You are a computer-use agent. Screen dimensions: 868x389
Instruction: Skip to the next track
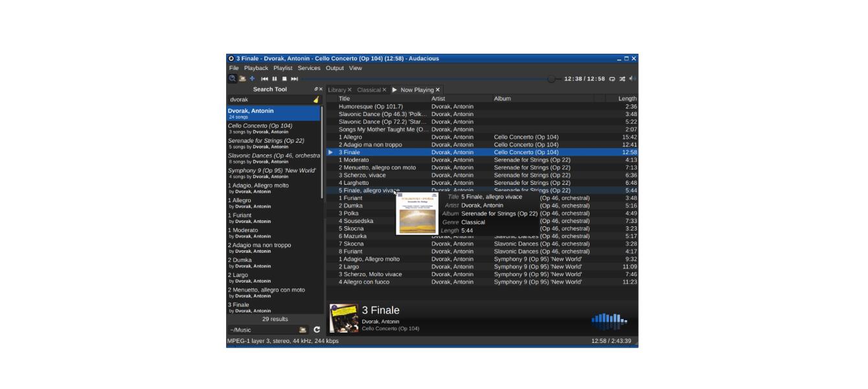294,79
